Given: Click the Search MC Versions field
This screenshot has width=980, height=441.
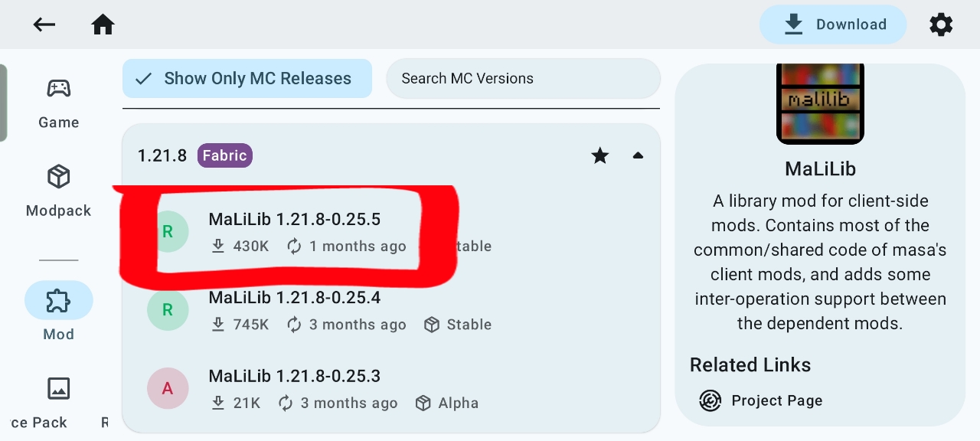Looking at the screenshot, I should [523, 79].
